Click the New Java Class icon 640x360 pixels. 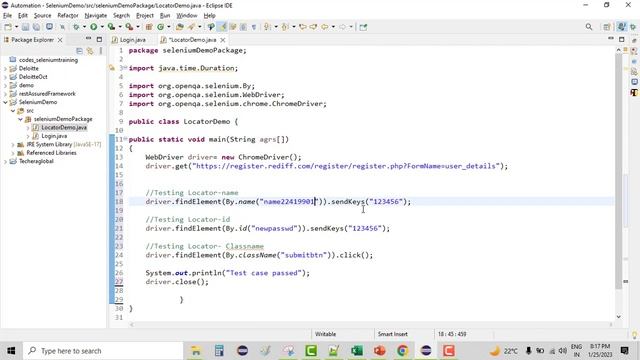tap(160, 27)
